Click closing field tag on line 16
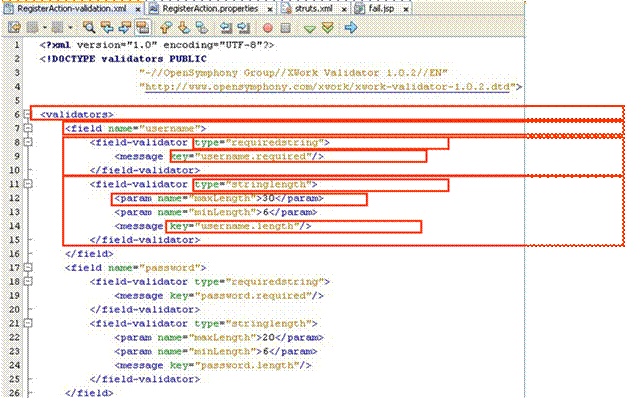The image size is (625, 399). (x=89, y=254)
